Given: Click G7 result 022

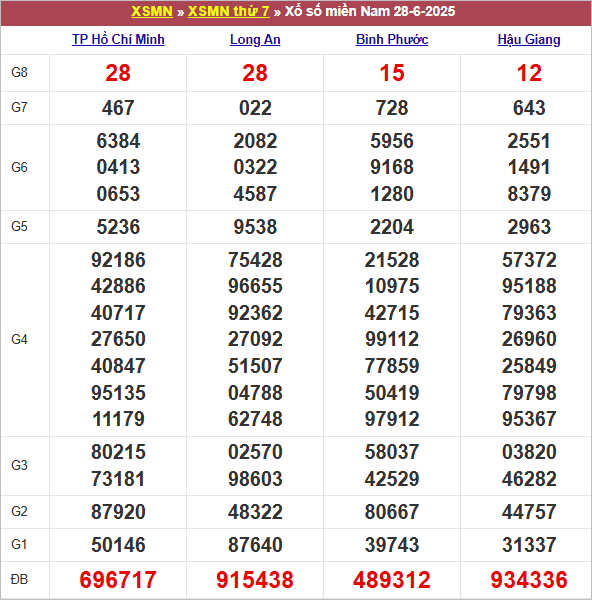Looking at the screenshot, I should (x=255, y=108).
